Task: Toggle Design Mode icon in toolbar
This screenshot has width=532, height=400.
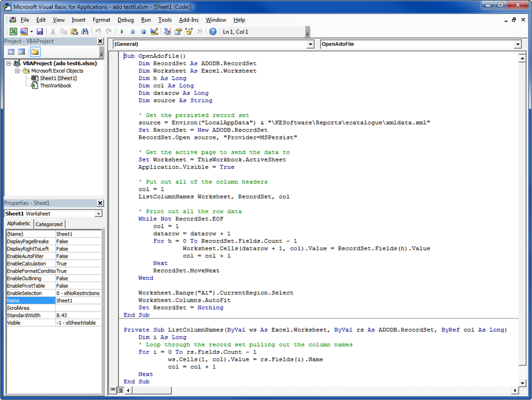Action: point(154,32)
